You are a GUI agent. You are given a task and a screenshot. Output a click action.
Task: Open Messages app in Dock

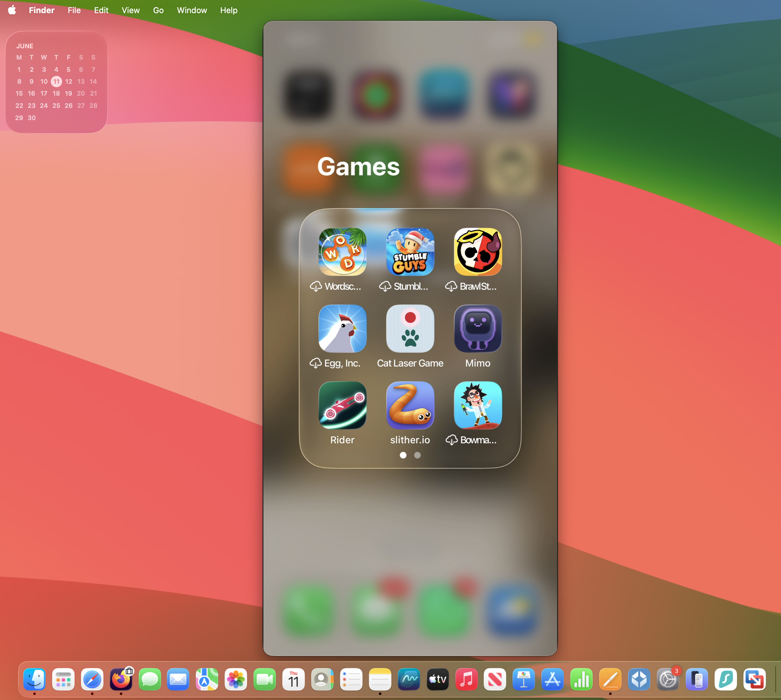150,679
